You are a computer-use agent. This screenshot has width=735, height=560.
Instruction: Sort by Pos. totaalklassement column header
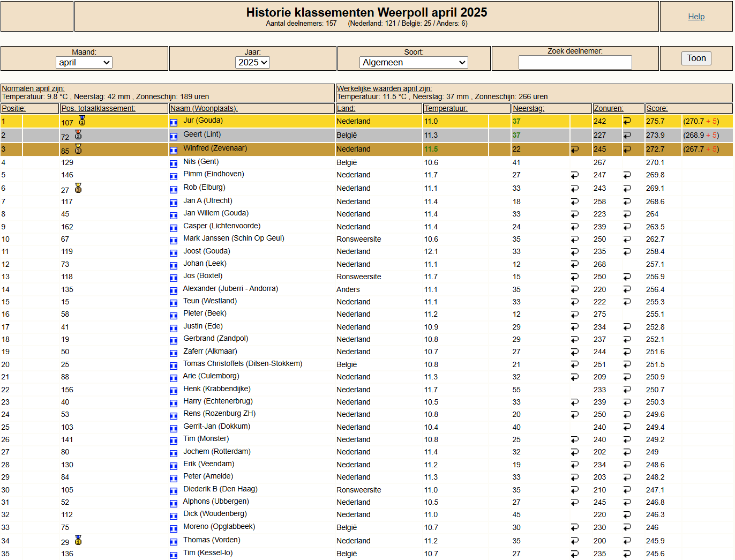point(98,109)
